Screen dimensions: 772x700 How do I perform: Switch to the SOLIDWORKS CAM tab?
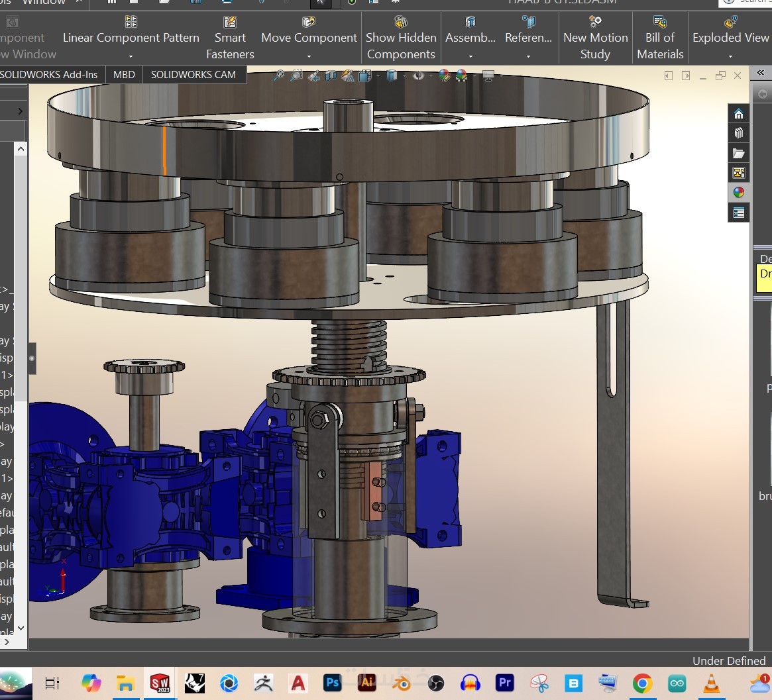[x=193, y=75]
